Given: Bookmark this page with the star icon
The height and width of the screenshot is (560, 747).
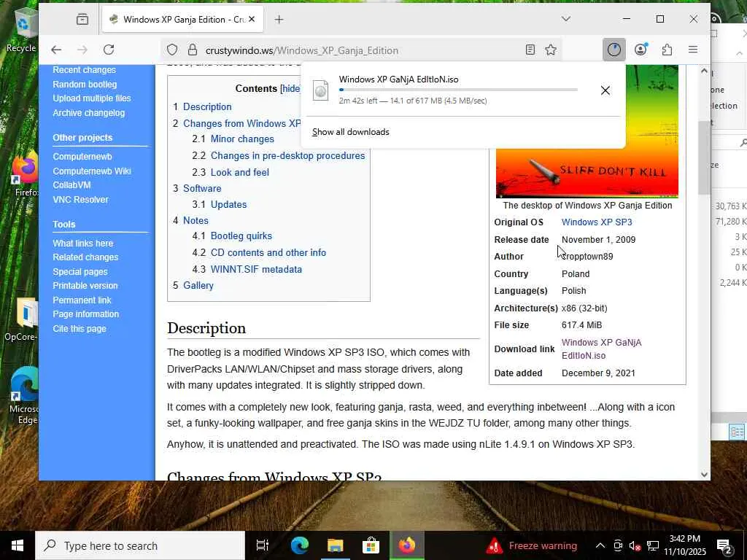Looking at the screenshot, I should tap(551, 50).
